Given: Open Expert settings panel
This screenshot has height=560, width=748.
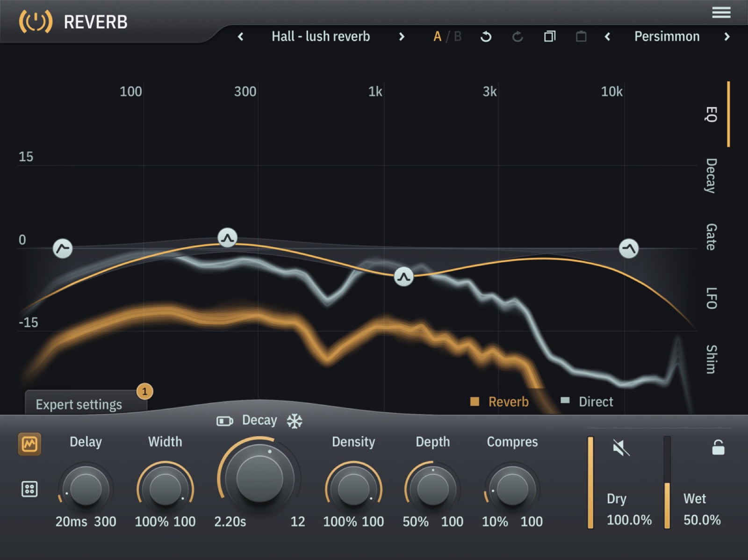Looking at the screenshot, I should [86, 402].
